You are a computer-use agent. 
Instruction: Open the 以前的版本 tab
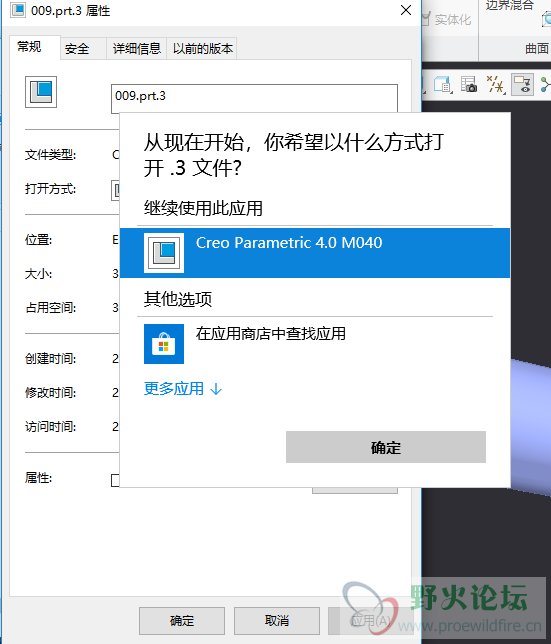203,49
